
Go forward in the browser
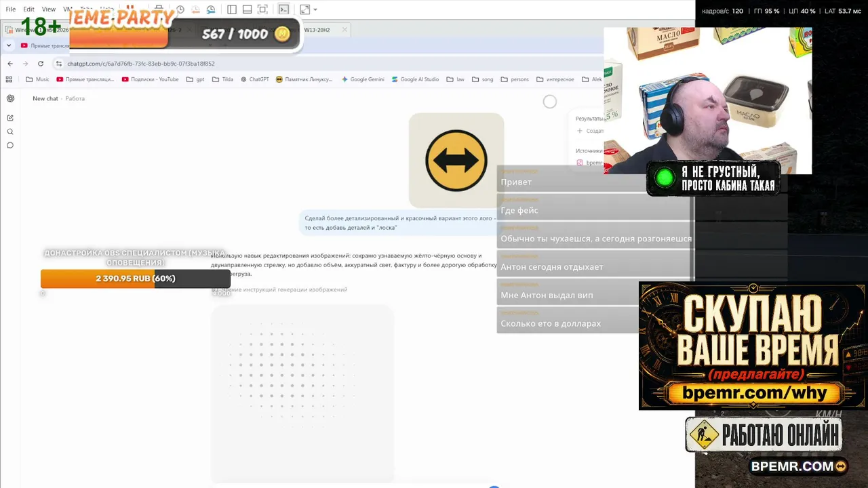pos(26,64)
